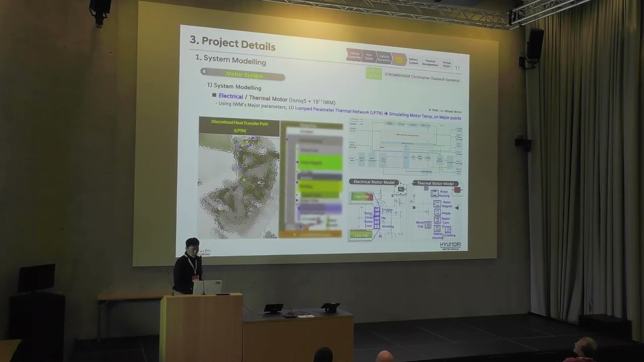The image size is (644, 362).
Task: Click the 'Hyd. Brake' progress chevron
Action: pyautogui.click(x=369, y=56)
